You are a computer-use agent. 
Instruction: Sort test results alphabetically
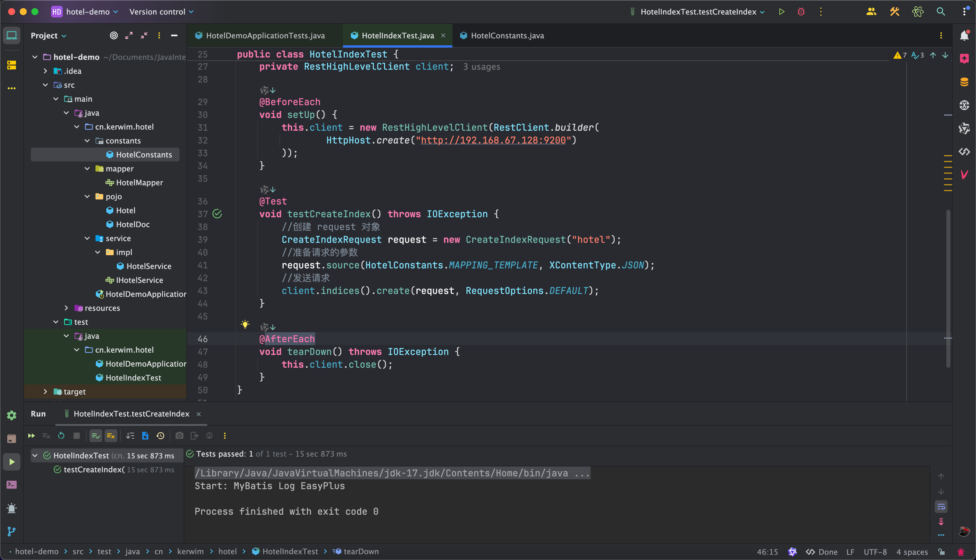[x=130, y=435]
